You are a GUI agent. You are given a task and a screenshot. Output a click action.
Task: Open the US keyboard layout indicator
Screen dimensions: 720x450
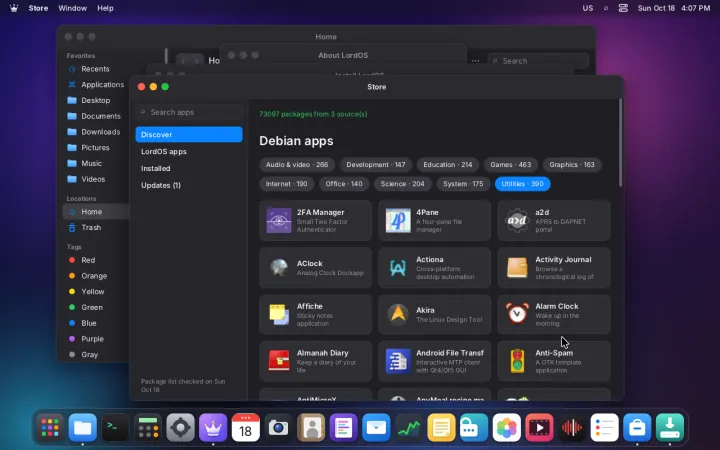click(588, 8)
